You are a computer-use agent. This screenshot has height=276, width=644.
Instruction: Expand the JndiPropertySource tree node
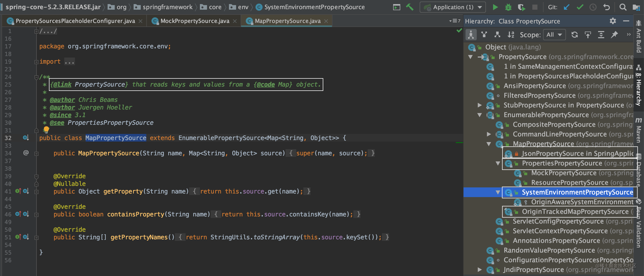pyautogui.click(x=480, y=269)
